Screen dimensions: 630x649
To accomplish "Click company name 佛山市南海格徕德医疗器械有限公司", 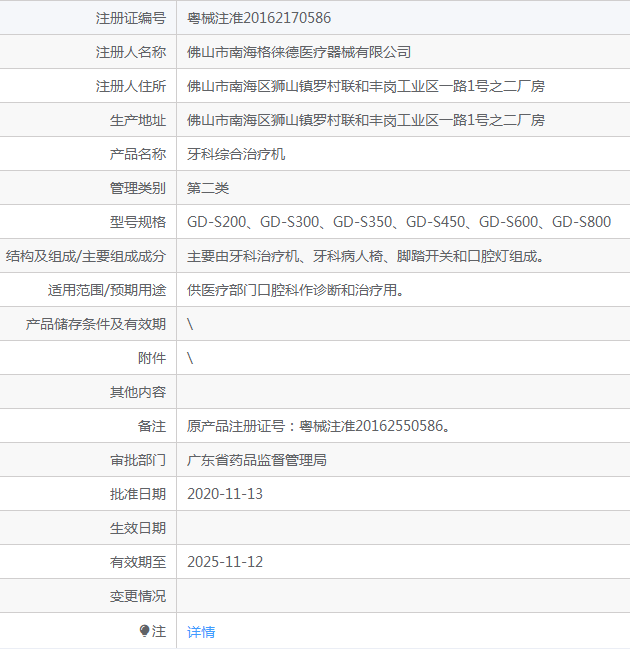I will [x=298, y=52].
